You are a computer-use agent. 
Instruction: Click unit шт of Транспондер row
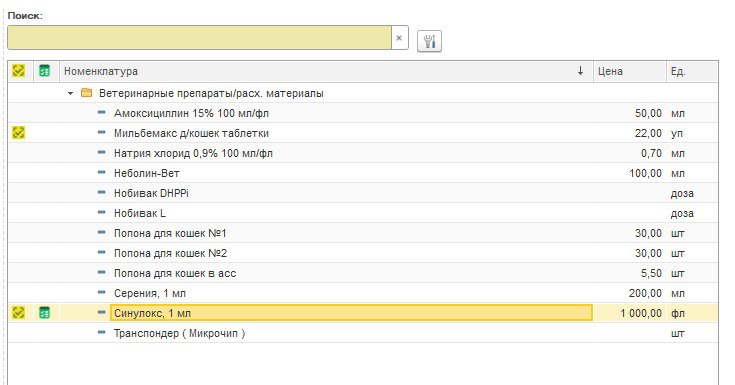point(678,333)
